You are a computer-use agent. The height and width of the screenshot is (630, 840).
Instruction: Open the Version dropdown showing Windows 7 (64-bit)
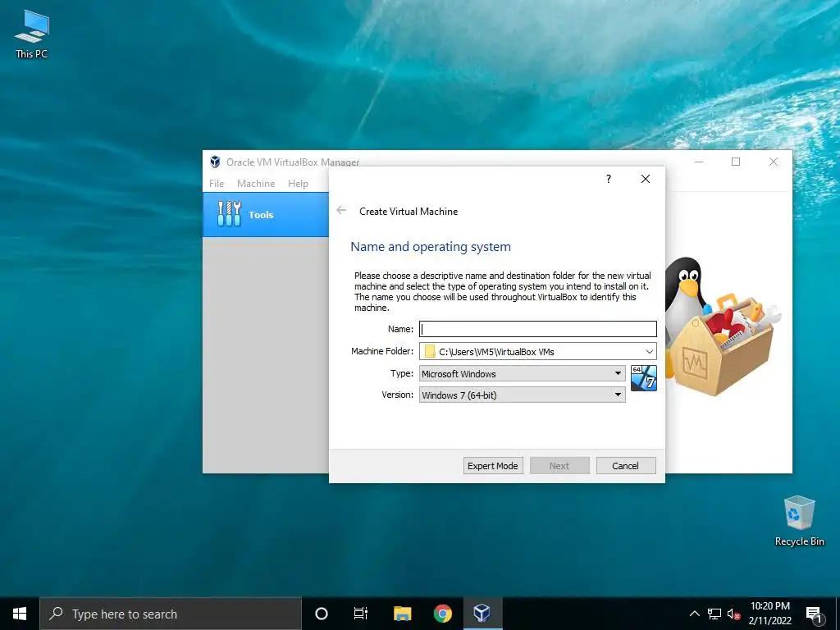click(523, 395)
